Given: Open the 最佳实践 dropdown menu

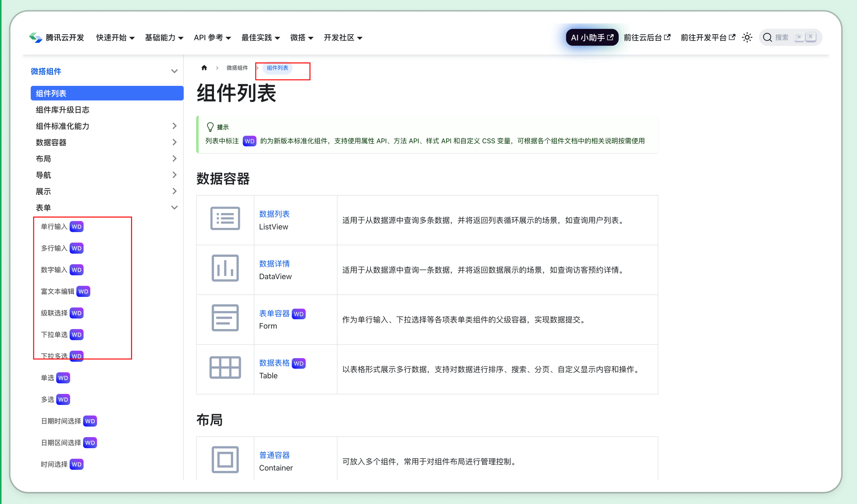Looking at the screenshot, I should [260, 37].
